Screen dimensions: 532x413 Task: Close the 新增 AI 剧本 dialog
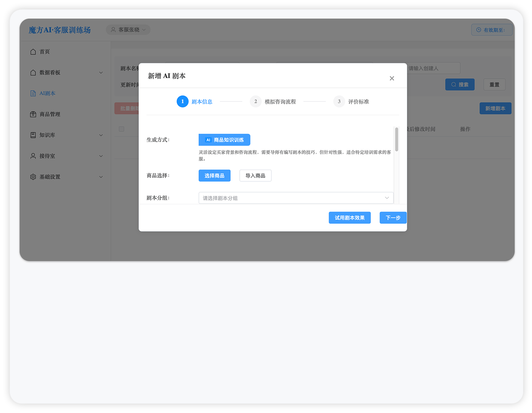(392, 78)
